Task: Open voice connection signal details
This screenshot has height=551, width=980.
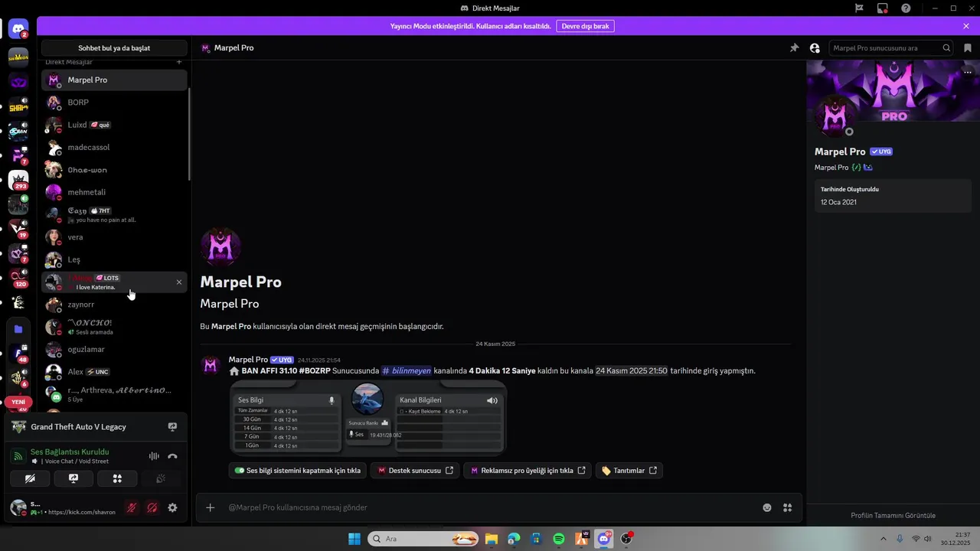Action: point(18,456)
